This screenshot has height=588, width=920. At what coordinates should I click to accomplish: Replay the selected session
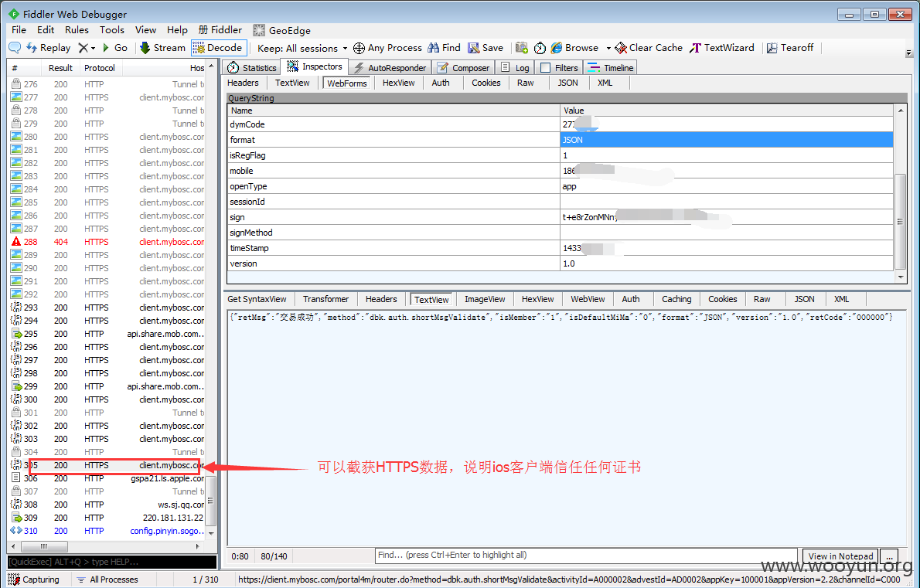pos(48,47)
